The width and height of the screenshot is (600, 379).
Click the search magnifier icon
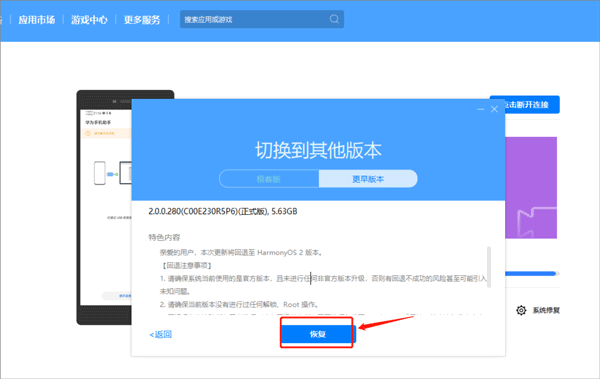334,19
